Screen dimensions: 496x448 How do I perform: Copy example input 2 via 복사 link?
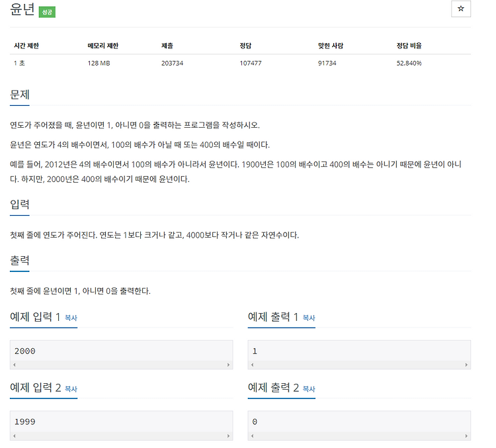71,388
